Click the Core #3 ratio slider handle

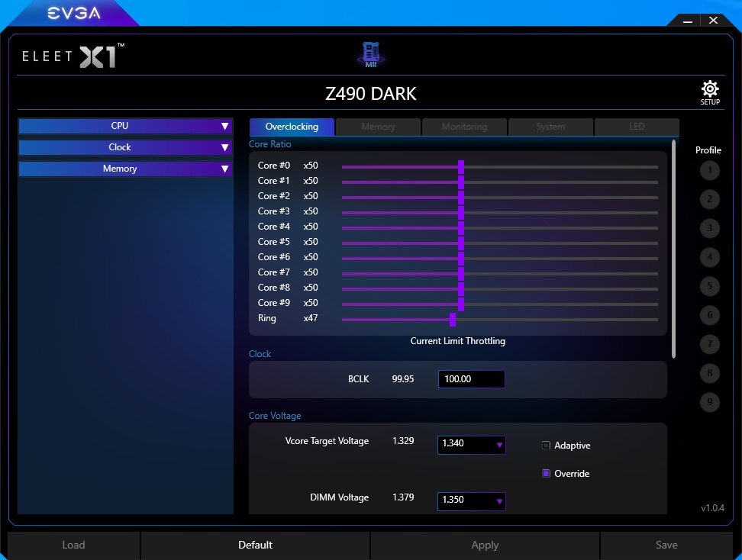[x=461, y=212]
